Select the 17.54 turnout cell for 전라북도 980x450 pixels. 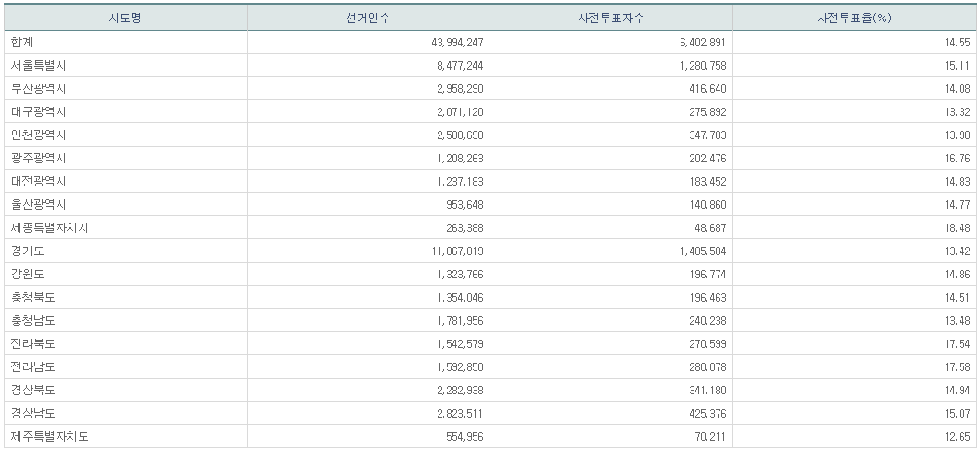956,343
